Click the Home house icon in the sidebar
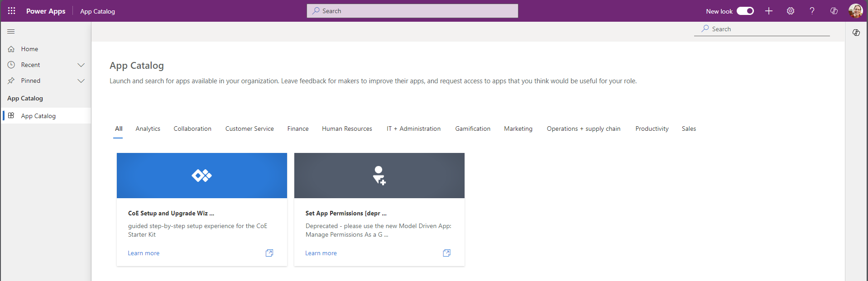This screenshot has height=281, width=868. (11, 49)
